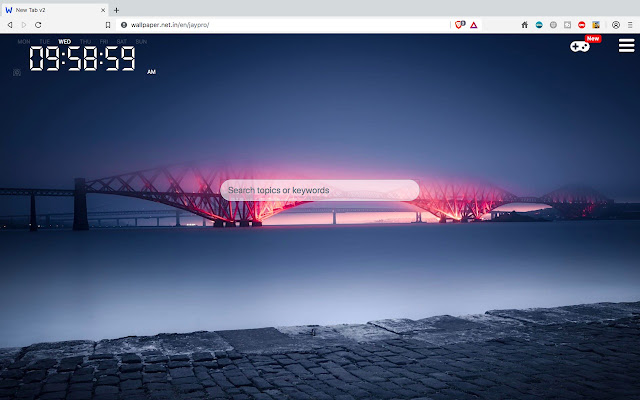
Task: Click the WED day label
Action: click(64, 42)
